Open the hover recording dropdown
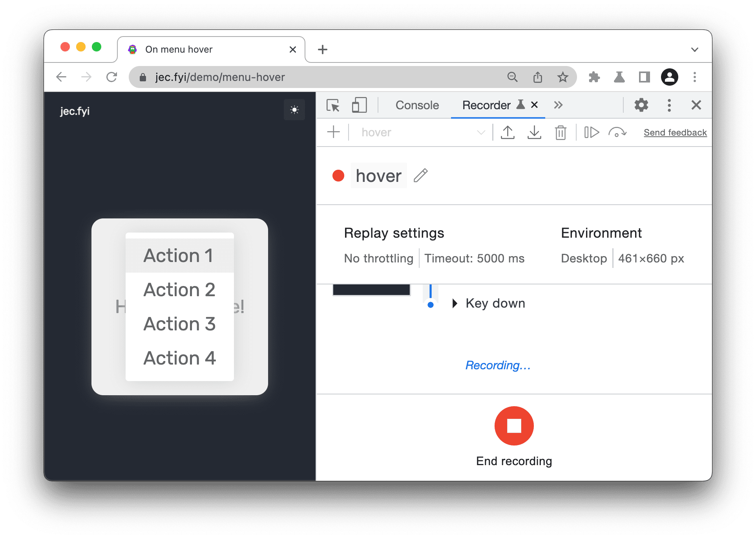The height and width of the screenshot is (539, 756). click(481, 132)
